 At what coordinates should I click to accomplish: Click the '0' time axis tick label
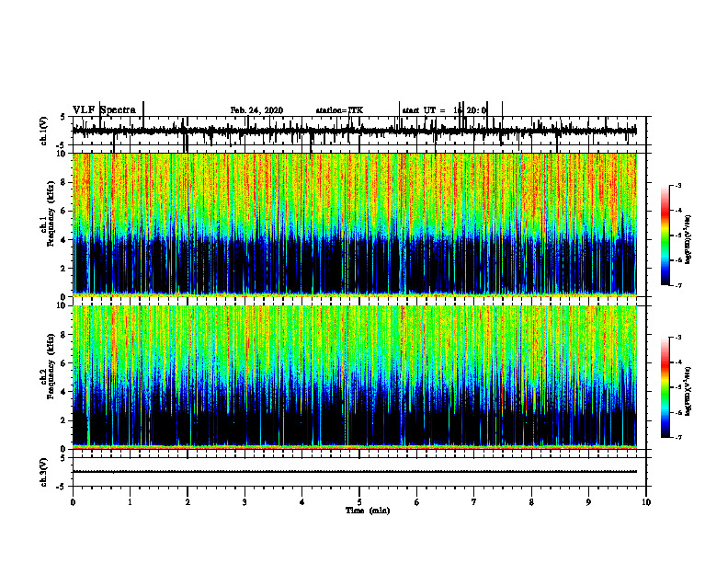pyautogui.click(x=73, y=502)
